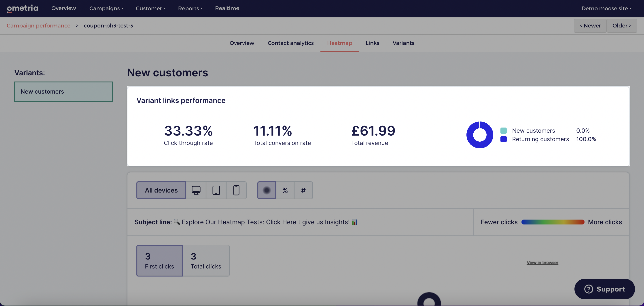644x306 pixels.
Task: Open the Customer dropdown menu
Action: click(x=151, y=8)
